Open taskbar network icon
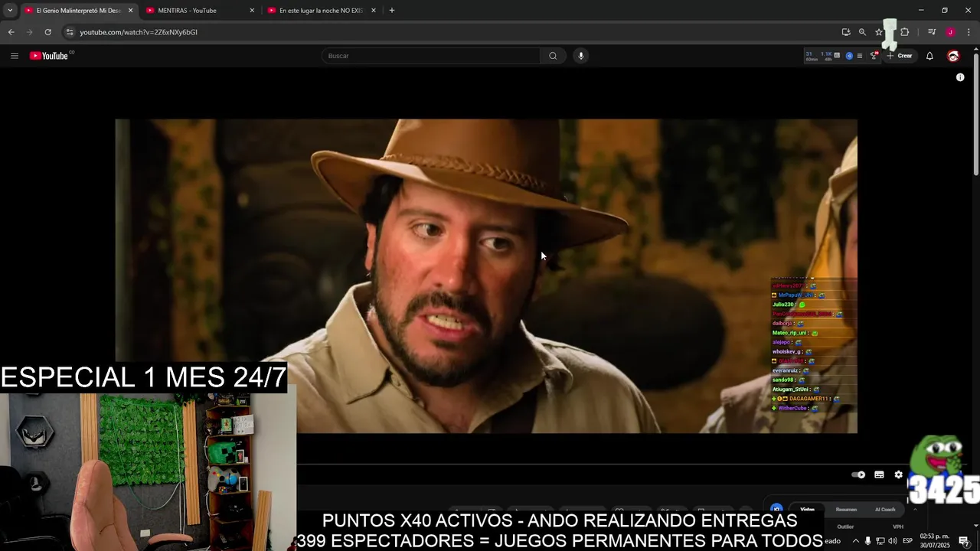The height and width of the screenshot is (551, 980). 880,541
